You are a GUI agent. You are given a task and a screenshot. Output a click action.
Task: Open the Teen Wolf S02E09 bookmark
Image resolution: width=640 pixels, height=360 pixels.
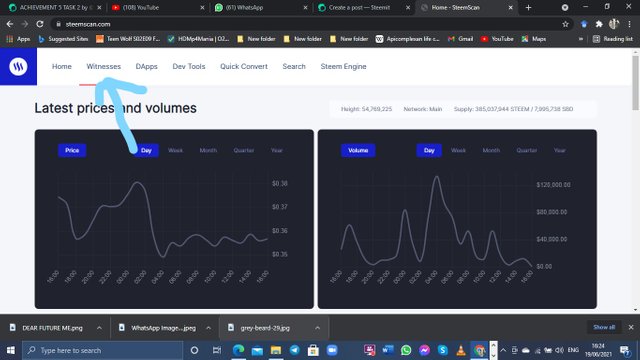point(128,39)
